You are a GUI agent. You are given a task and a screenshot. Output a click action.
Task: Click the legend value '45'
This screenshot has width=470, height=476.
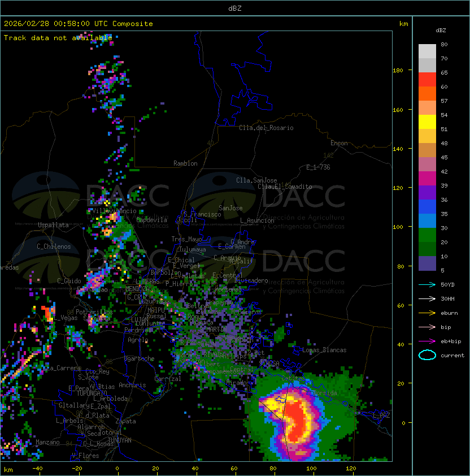coord(444,157)
